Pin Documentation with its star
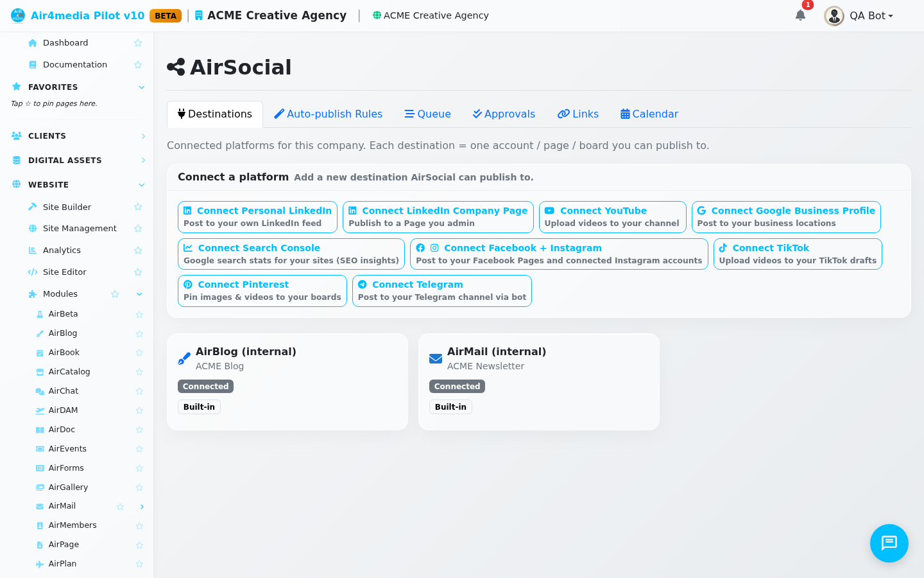 (x=138, y=65)
